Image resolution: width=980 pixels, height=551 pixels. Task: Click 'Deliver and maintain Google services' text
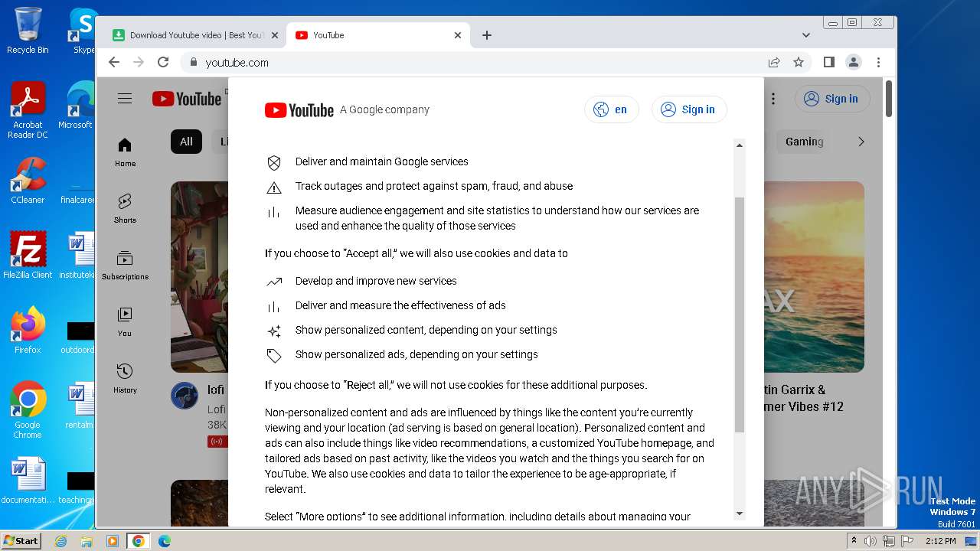[381, 161]
